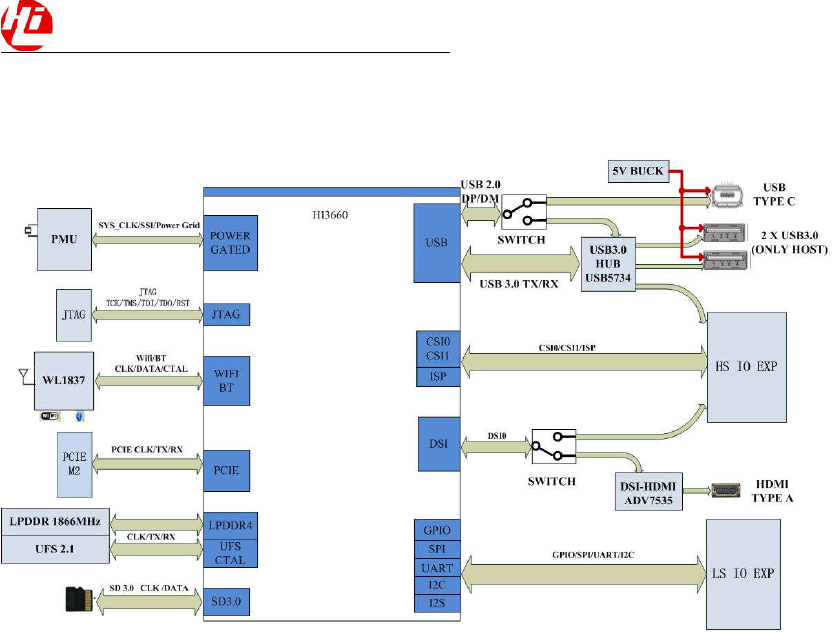The image size is (832, 632).
Task: Click the 2 X USB3.0 (ONLY HOST) label
Action: (790, 243)
